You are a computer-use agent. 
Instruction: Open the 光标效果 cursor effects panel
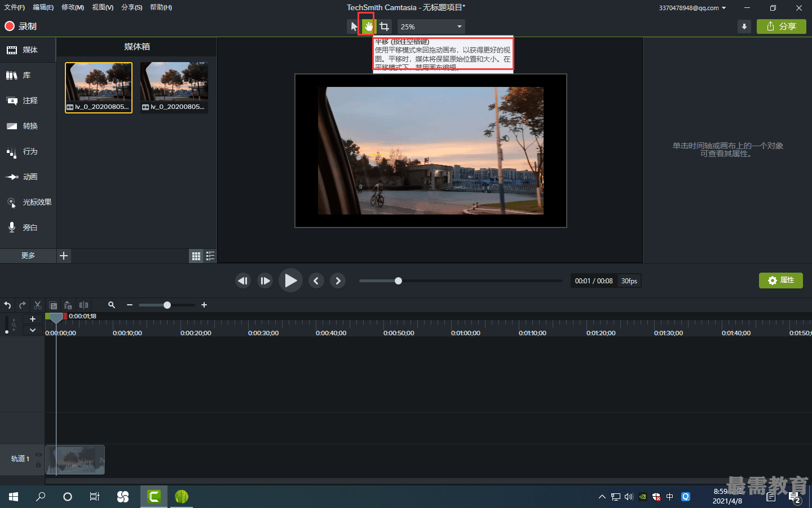point(28,202)
